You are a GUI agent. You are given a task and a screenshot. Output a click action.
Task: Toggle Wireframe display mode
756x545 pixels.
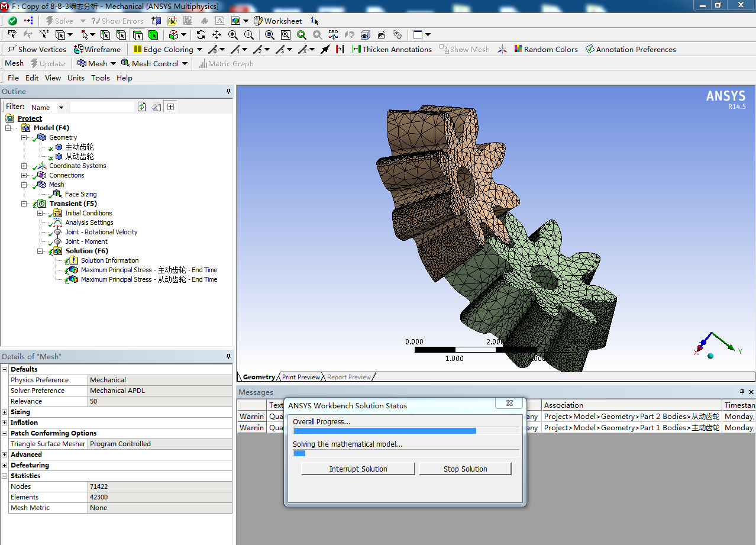click(x=97, y=50)
